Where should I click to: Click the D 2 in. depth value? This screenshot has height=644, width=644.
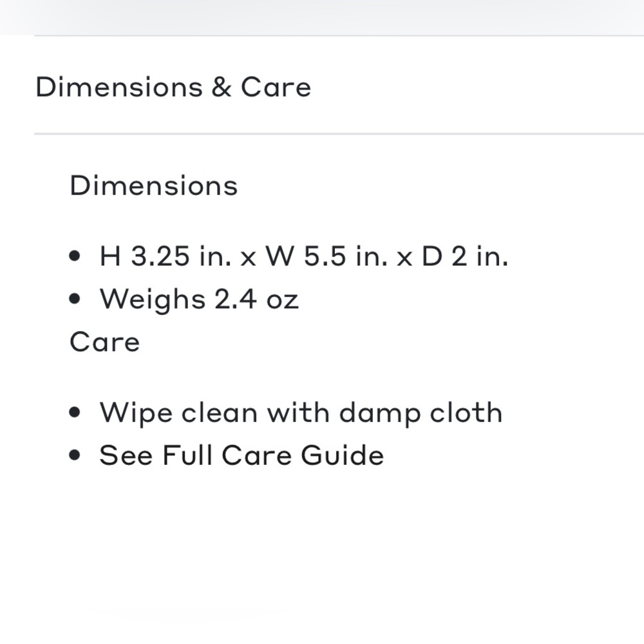(465, 256)
